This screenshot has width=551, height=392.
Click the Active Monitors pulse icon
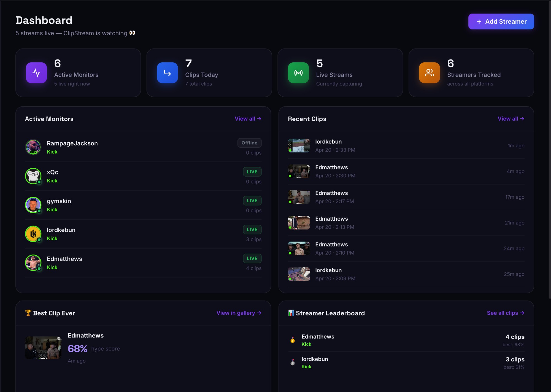pos(36,73)
